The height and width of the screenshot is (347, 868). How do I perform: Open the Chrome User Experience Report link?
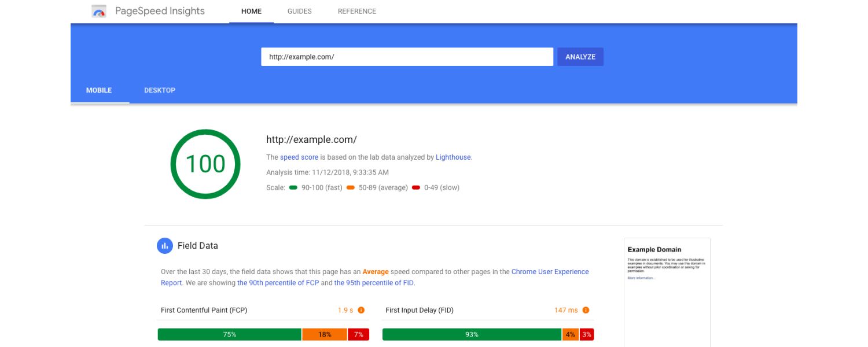point(550,271)
